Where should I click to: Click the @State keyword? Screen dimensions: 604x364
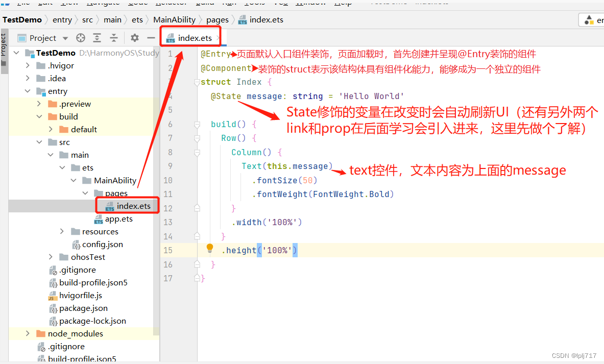pyautogui.click(x=226, y=96)
